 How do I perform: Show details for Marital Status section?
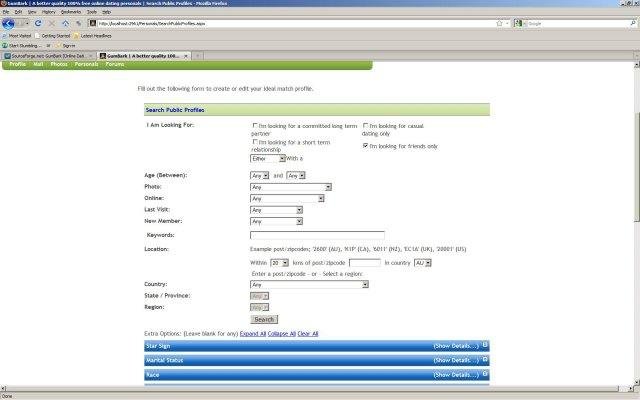pyautogui.click(x=456, y=360)
